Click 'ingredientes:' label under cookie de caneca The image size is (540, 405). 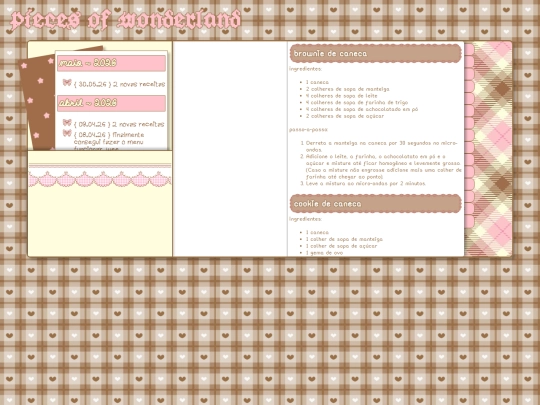(x=305, y=219)
